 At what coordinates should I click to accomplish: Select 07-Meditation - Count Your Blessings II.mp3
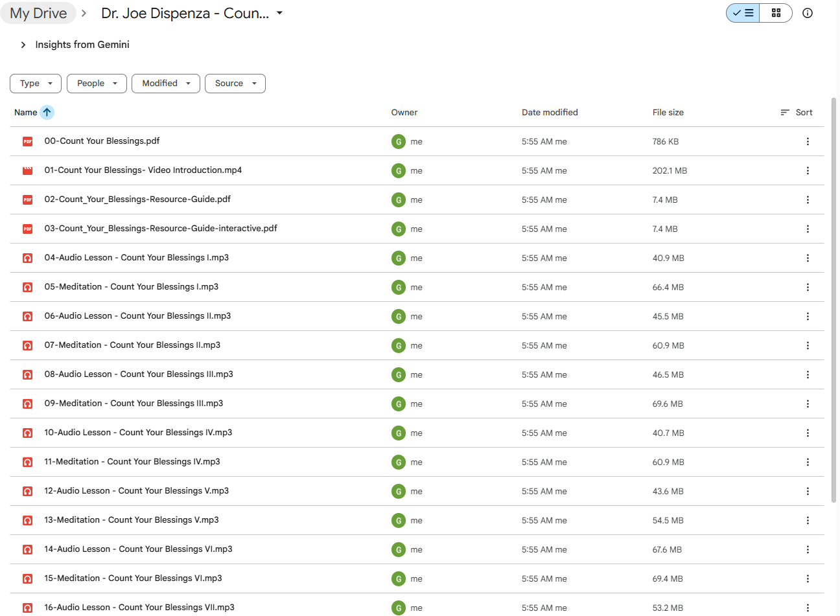click(132, 345)
